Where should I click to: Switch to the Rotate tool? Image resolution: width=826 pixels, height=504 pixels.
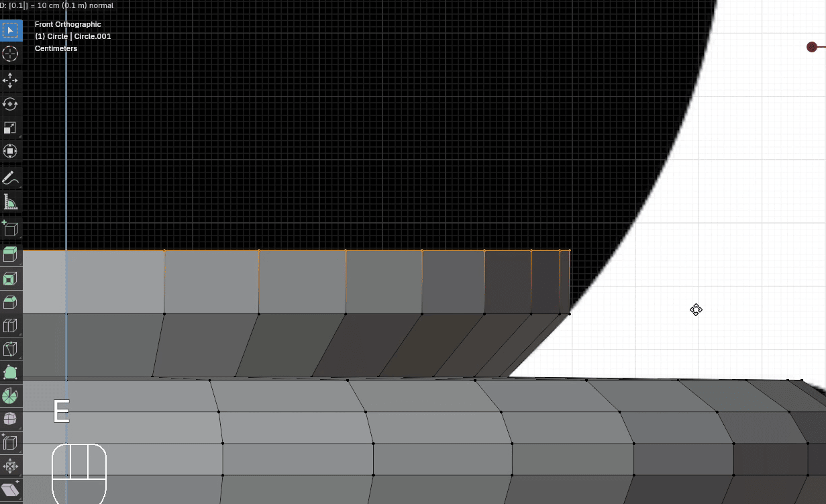pyautogui.click(x=10, y=104)
